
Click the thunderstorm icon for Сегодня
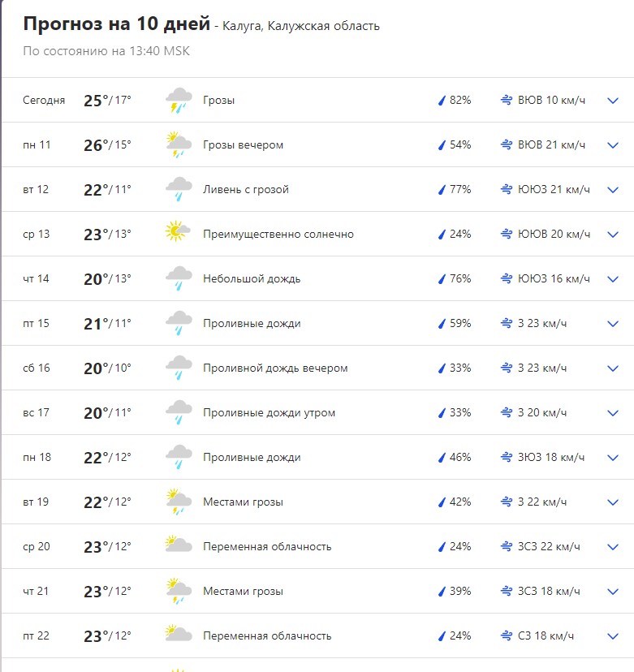[179, 101]
